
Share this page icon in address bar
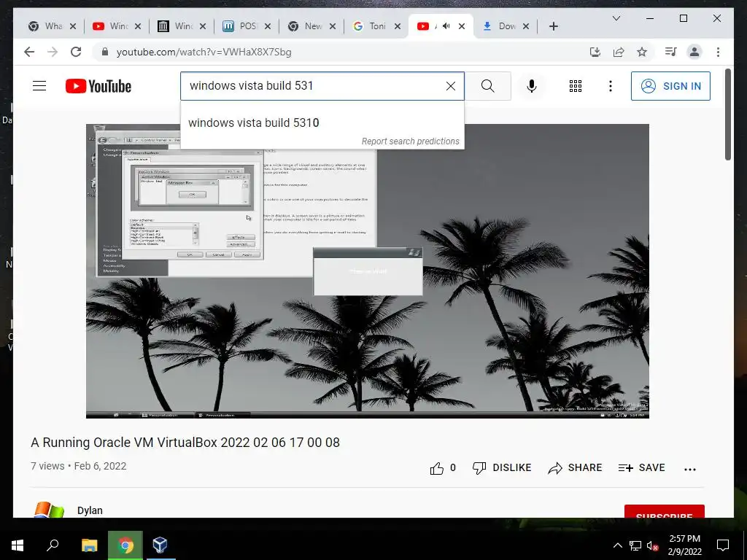(x=619, y=52)
